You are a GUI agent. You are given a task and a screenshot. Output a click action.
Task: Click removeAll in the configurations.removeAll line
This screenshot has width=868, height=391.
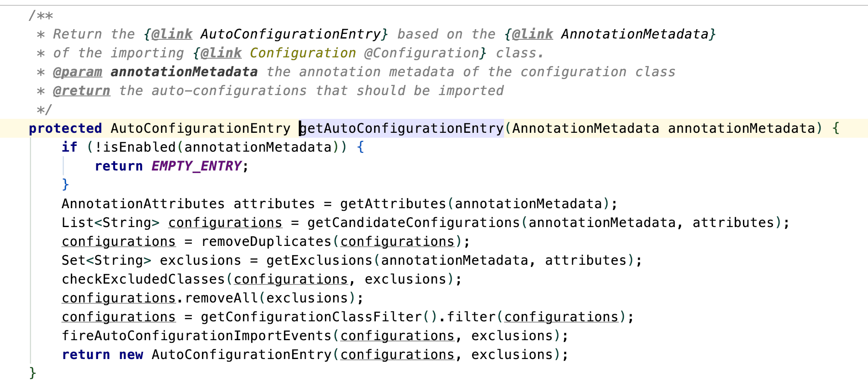(x=221, y=298)
